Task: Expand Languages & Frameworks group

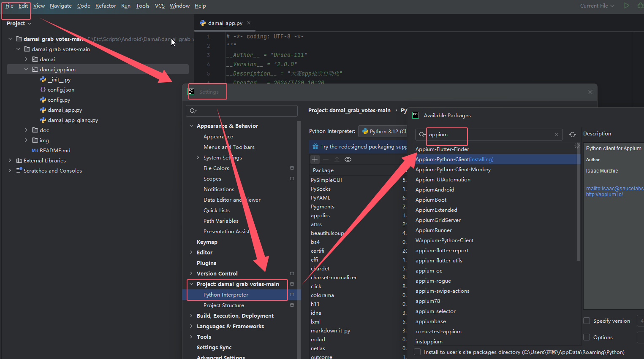Action: [191, 326]
